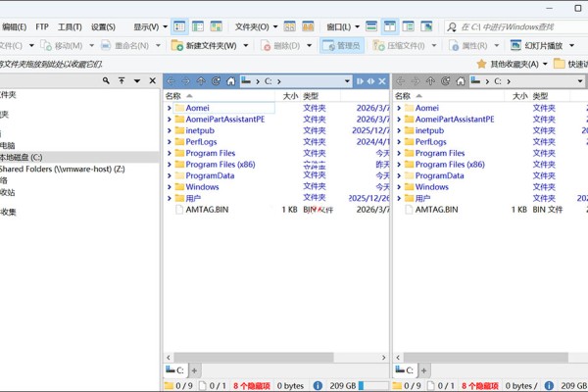Click the double-arrow swap icon in the left pane header
The width and height of the screenshot is (588, 392).
(370, 81)
